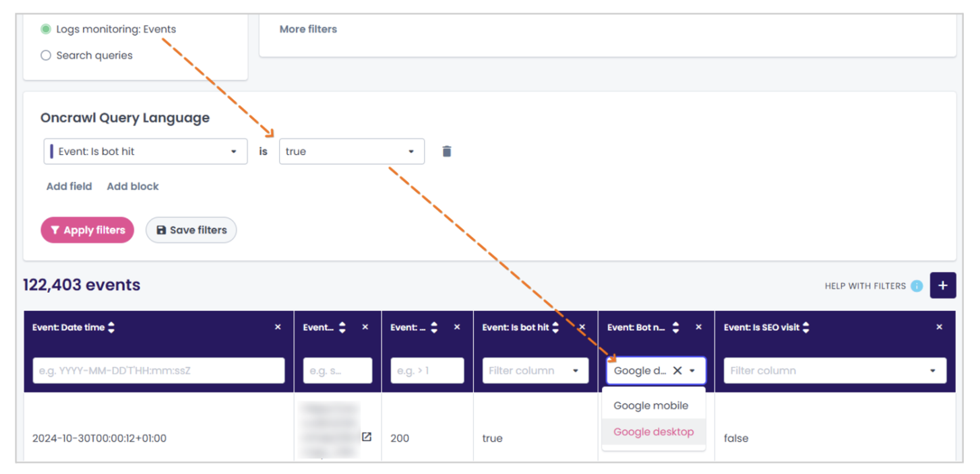Screen dimensions: 980x474
Task: Click Add block
Action: [133, 187]
